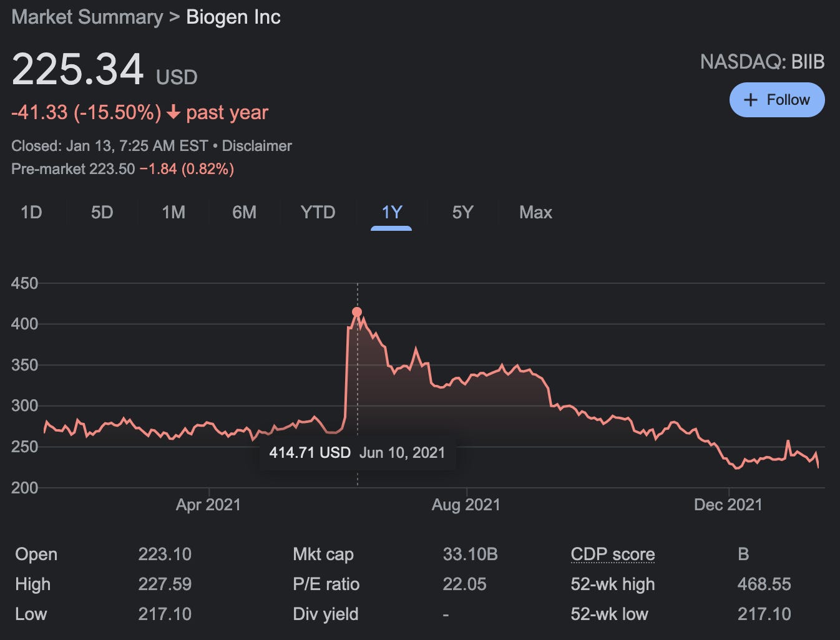Click the Mkt cap value 33.10B
The image size is (840, 640).
[470, 555]
